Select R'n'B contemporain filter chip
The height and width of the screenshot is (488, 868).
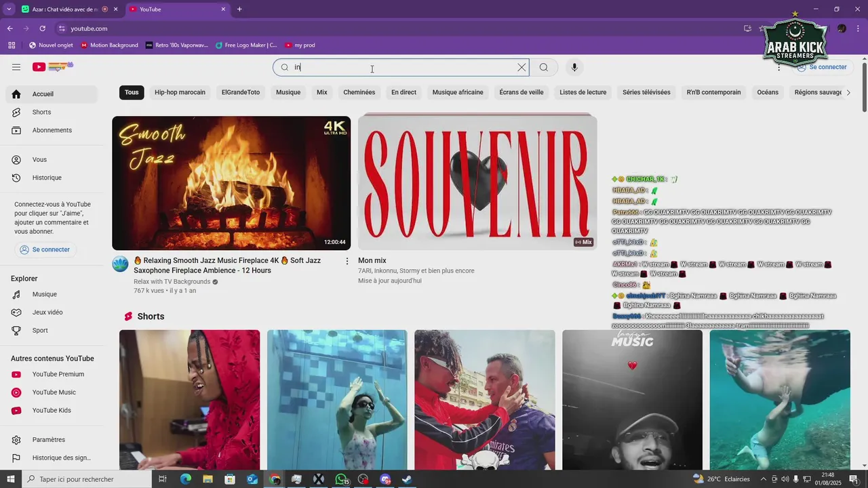(713, 92)
